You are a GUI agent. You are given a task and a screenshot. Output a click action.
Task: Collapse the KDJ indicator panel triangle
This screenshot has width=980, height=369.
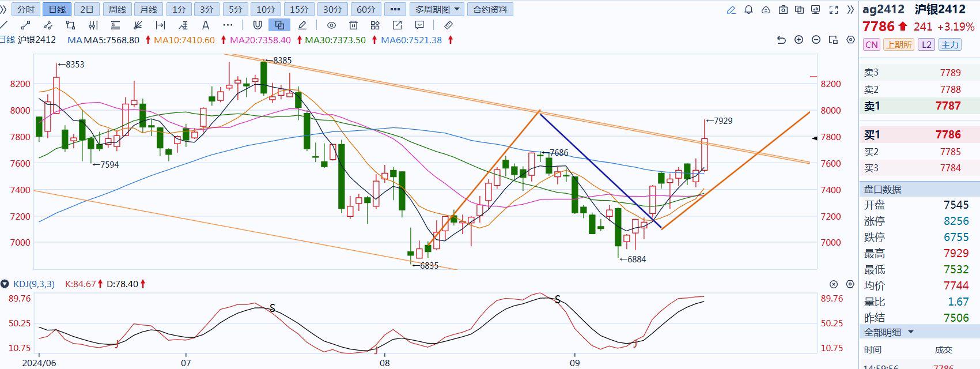(5, 284)
